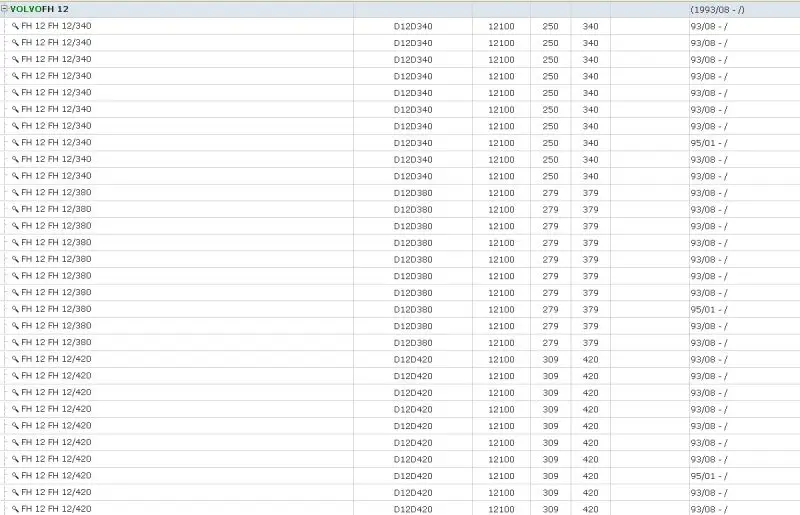Click D12D420 code in the first FH 12/420 row

tap(413, 360)
